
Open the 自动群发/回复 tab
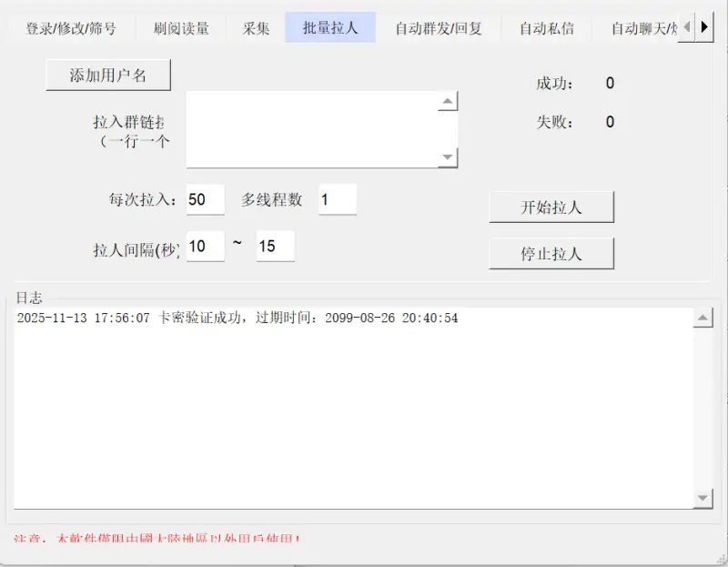click(x=439, y=27)
